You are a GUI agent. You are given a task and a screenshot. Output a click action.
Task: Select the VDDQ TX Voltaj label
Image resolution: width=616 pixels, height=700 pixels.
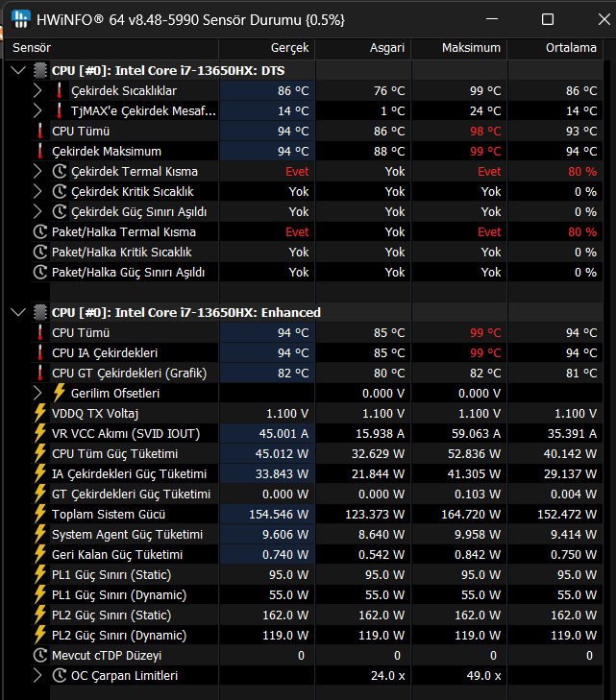click(x=95, y=414)
